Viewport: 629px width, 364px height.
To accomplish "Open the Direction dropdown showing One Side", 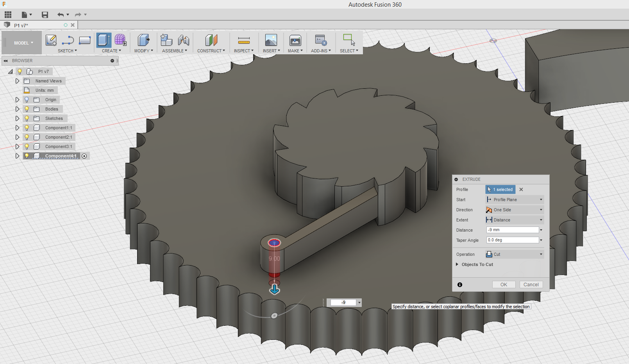I will click(x=515, y=210).
